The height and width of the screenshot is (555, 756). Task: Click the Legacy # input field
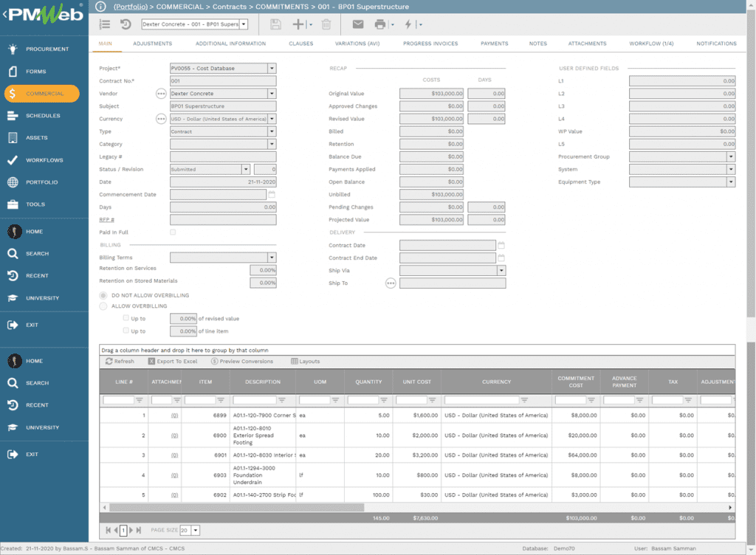[223, 156]
